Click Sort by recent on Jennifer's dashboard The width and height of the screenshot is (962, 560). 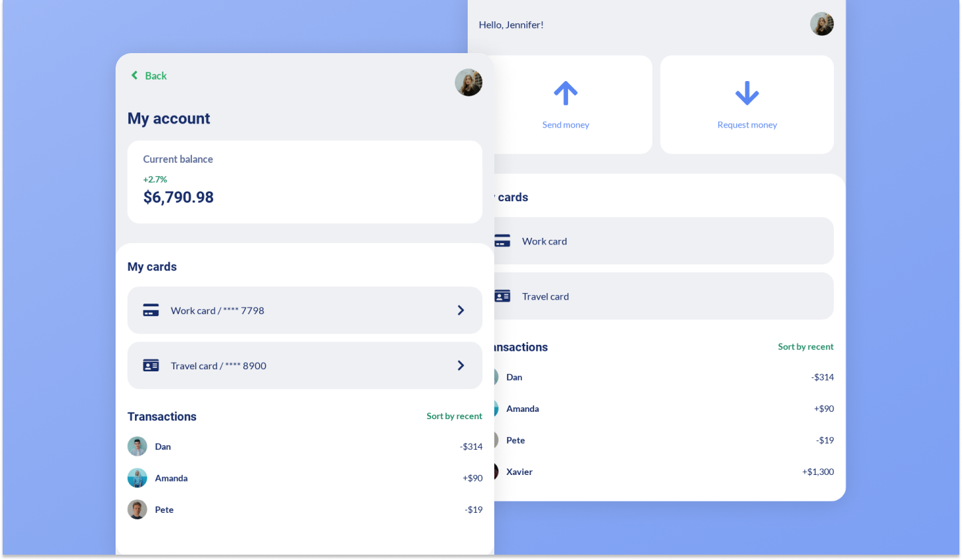805,346
